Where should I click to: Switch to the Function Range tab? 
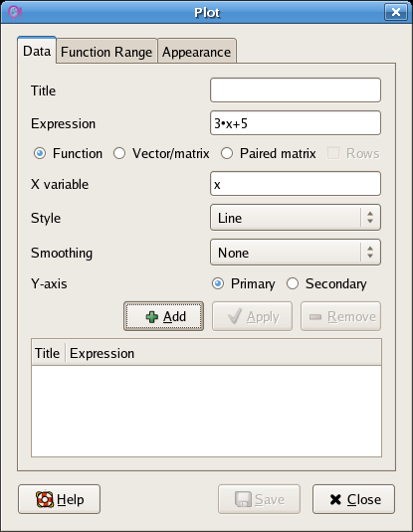(106, 51)
